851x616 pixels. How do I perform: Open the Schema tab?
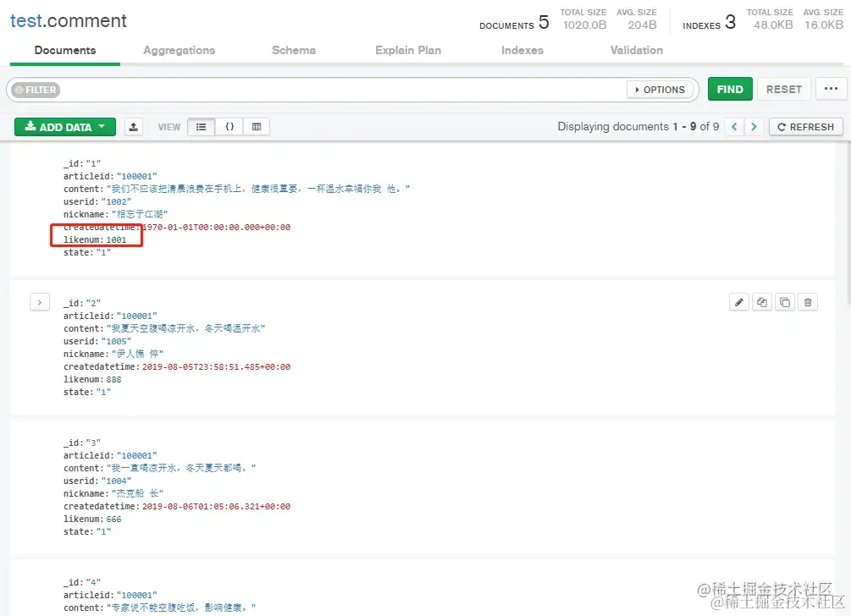[294, 51]
